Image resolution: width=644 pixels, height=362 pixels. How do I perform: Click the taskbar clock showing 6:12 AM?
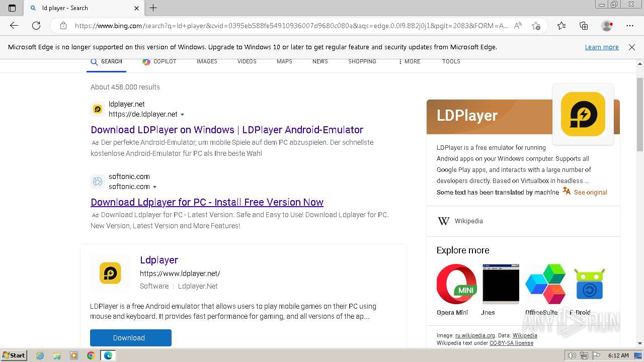tap(618, 355)
